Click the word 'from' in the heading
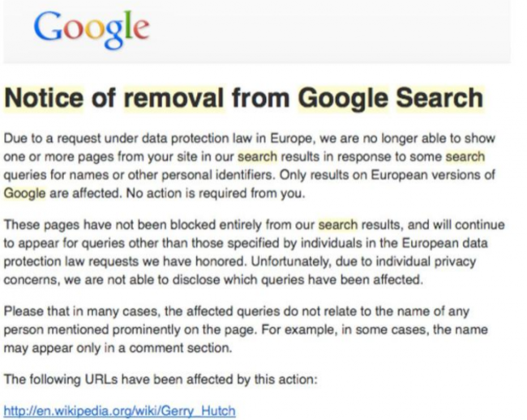Viewport: 527px width, 420px height. 261,98
